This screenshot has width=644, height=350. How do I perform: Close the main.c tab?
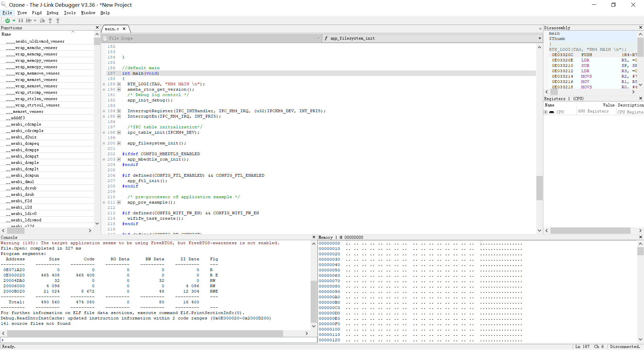pyautogui.click(x=124, y=29)
